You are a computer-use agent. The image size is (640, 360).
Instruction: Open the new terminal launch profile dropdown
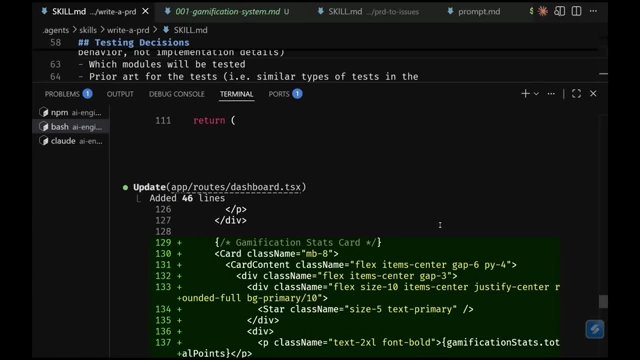click(x=536, y=94)
